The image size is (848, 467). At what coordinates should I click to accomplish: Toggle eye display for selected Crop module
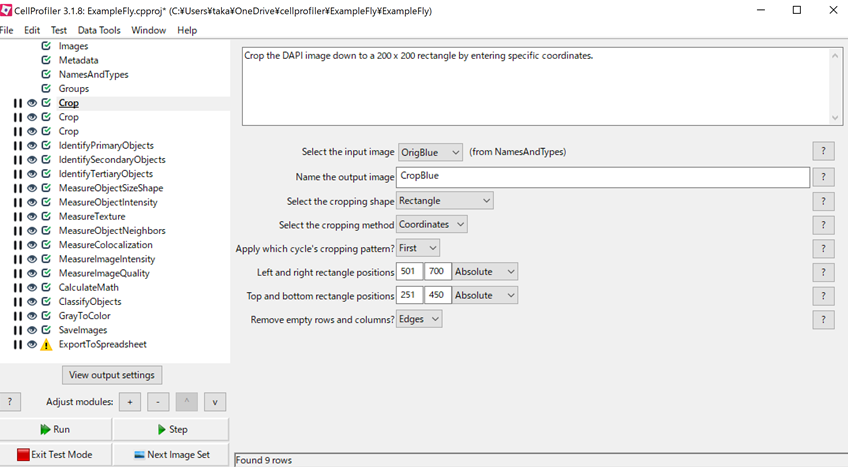pyautogui.click(x=32, y=103)
